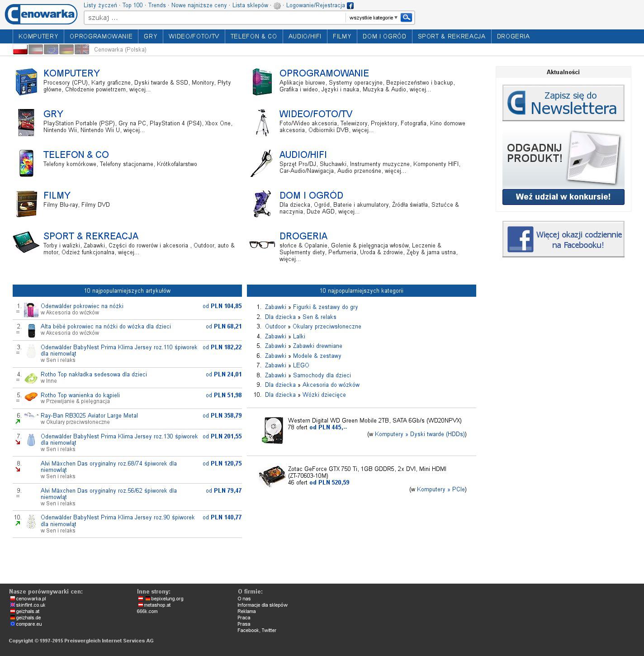Open the Facebook daily deals banner
This screenshot has width=644, height=656.
tap(563, 239)
